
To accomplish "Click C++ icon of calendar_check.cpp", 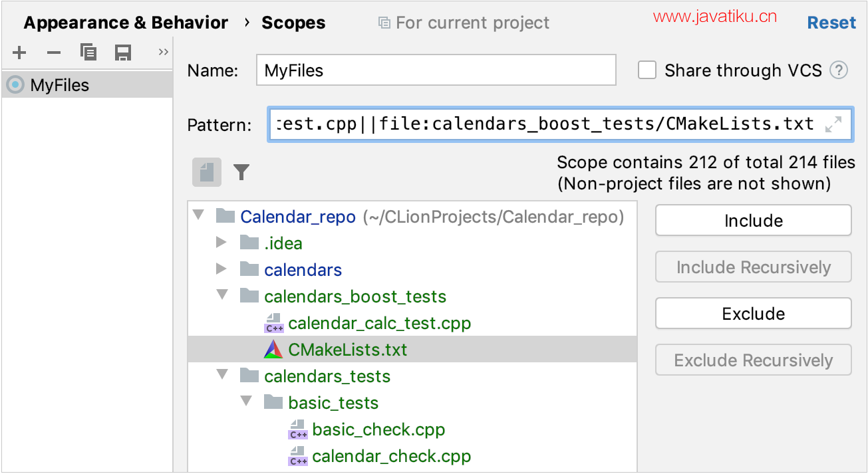I will (298, 456).
